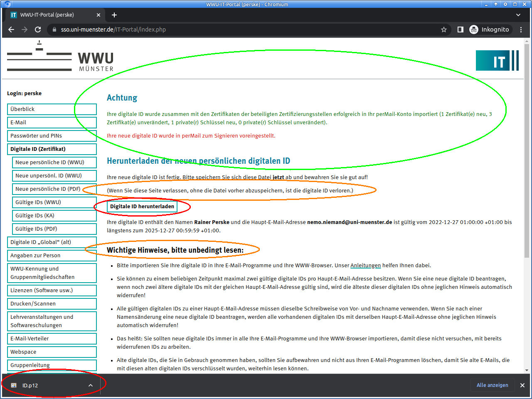Close the WWU-IT-Portal tab

pos(99,15)
